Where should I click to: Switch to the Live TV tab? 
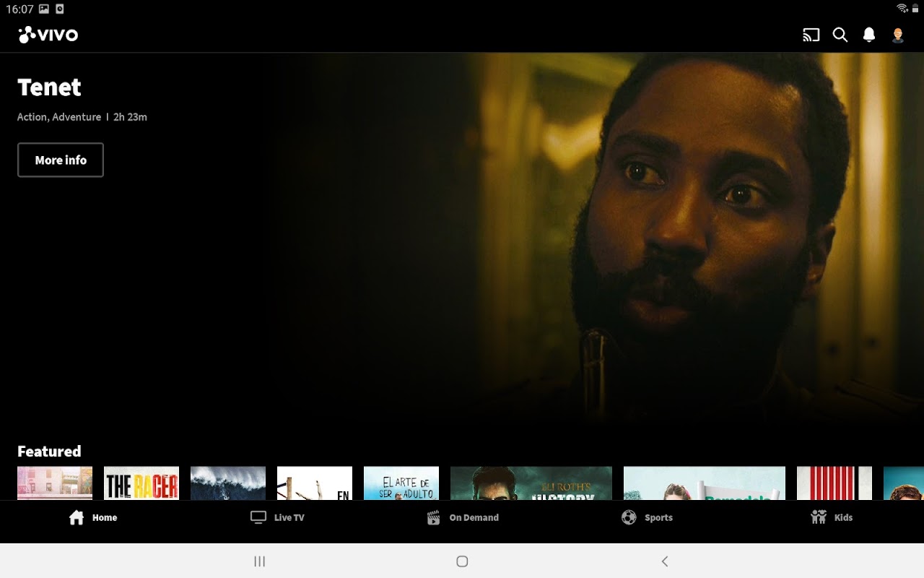(x=277, y=517)
